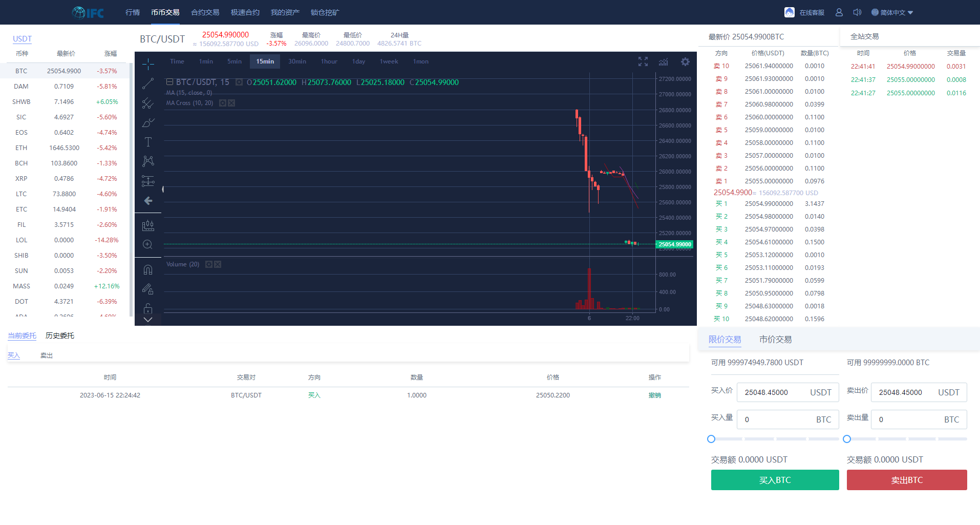Image resolution: width=980 pixels, height=525 pixels.
Task: Switch chart to 5min interval
Action: coord(235,61)
